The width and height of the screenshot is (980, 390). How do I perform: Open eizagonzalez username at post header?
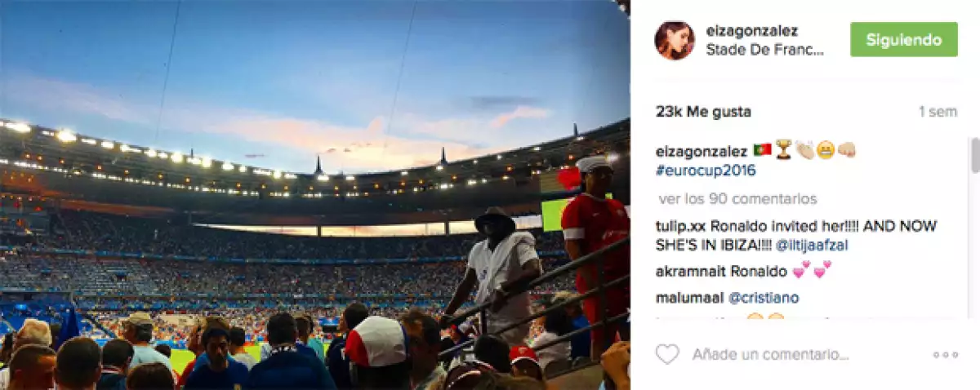tap(752, 31)
